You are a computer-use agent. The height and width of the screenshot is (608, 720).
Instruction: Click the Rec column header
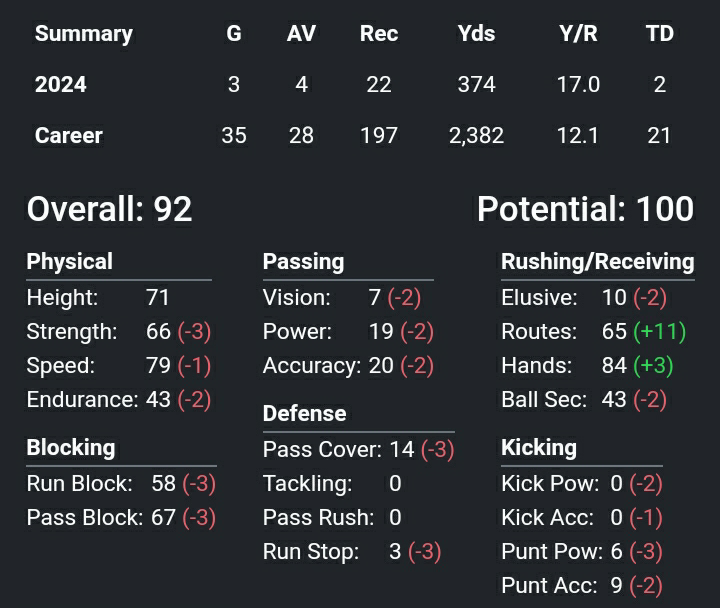[x=379, y=33]
